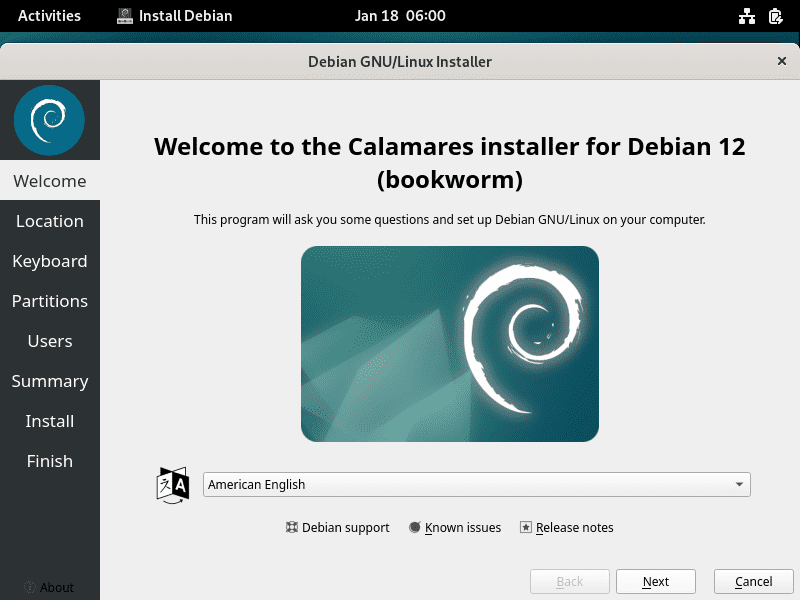Click the Debian support lifebuoy icon
This screenshot has width=800, height=600.
click(291, 527)
